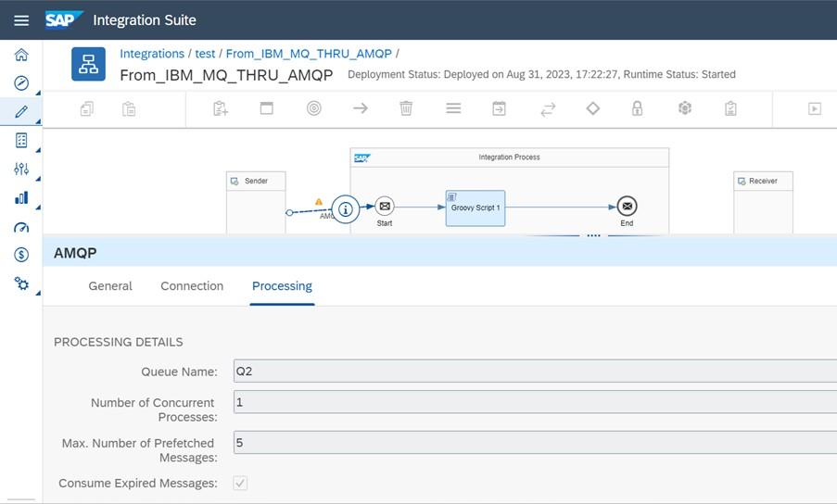Click the Security lock toolbar icon
The height and width of the screenshot is (504, 837).
[638, 108]
